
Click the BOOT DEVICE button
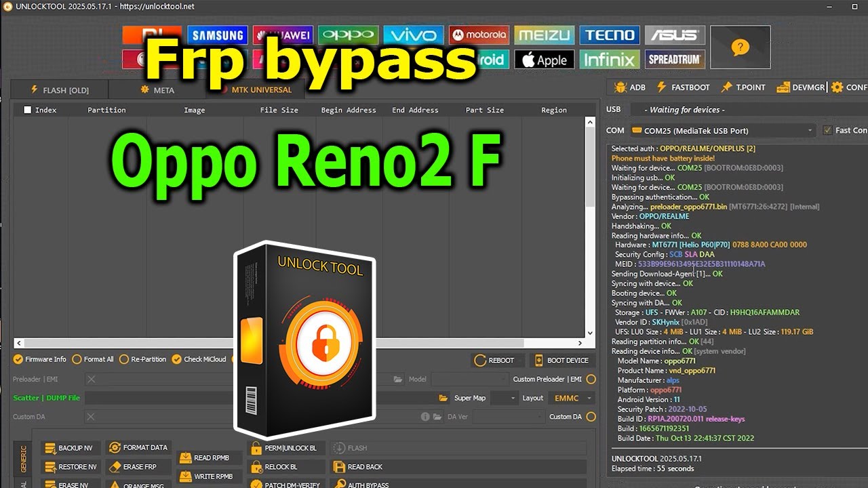coord(561,361)
